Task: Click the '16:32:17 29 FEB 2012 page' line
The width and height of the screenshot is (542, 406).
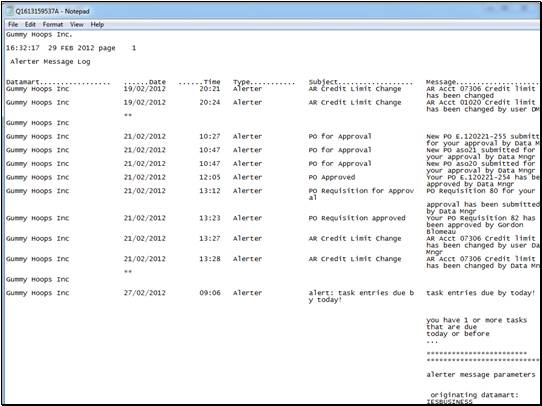Action: pos(60,48)
